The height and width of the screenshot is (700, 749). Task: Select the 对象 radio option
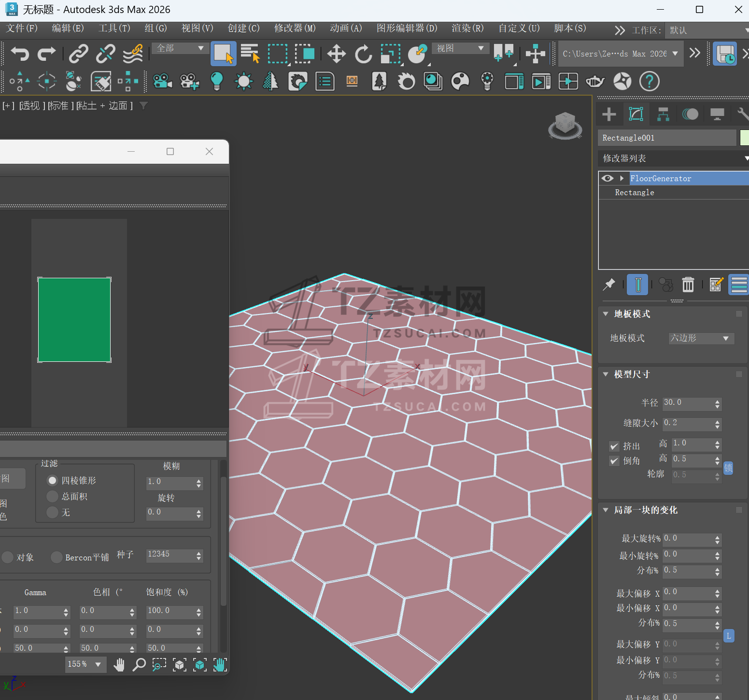[7, 557]
